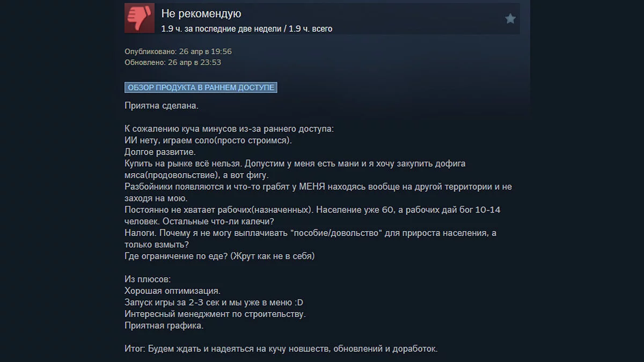Open the "Не рекомендую" review title

[x=201, y=13]
